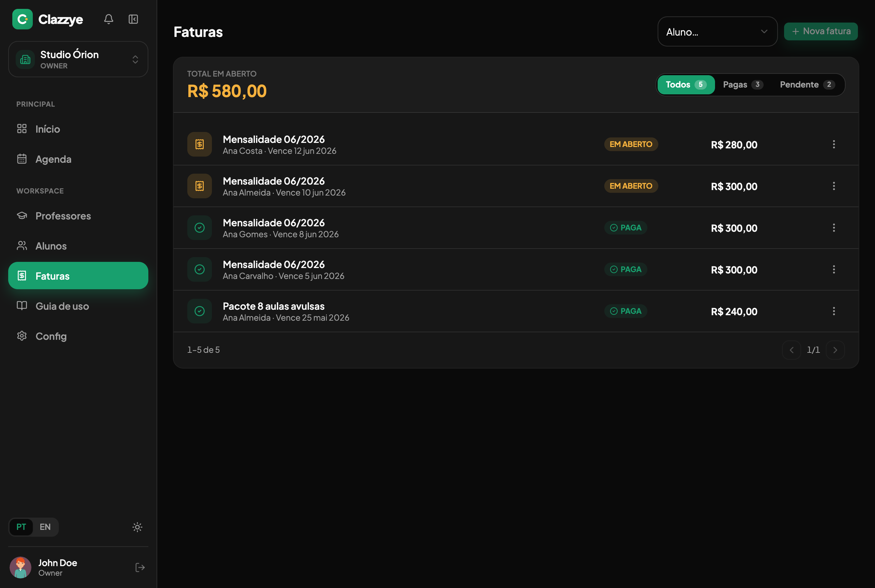
Task: Click EM ABERTO badge for R$ 300,00 invoice
Action: [631, 186]
